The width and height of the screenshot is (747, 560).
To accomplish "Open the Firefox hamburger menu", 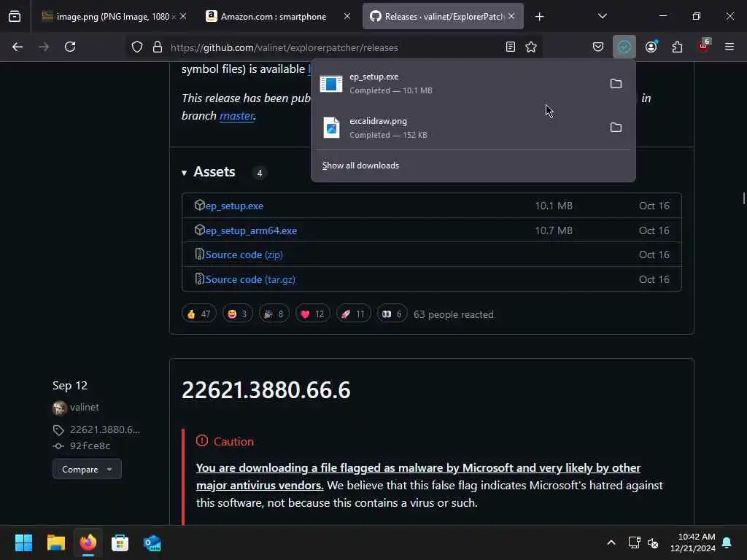I will point(729,47).
